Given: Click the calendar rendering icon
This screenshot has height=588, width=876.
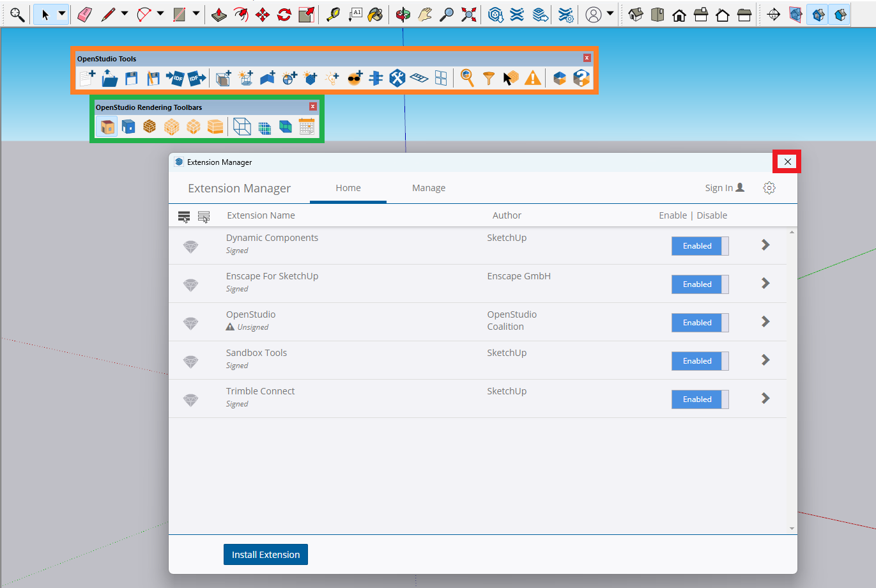Looking at the screenshot, I should [x=307, y=127].
